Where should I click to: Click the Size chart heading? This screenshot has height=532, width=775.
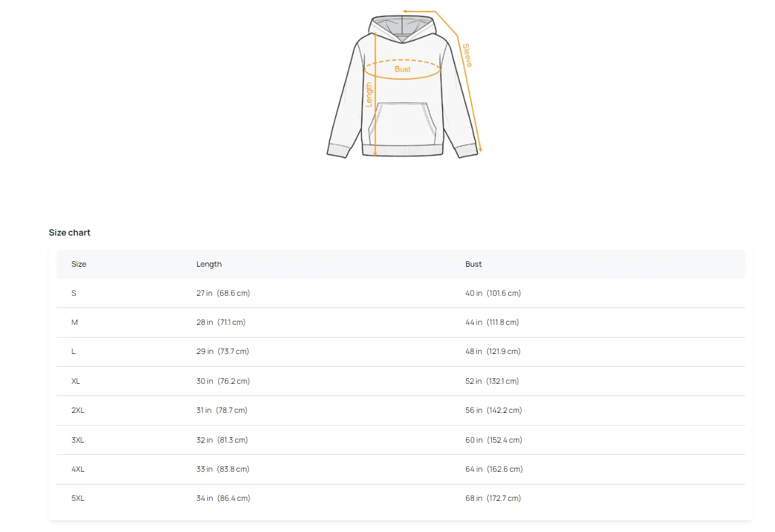[x=69, y=232]
